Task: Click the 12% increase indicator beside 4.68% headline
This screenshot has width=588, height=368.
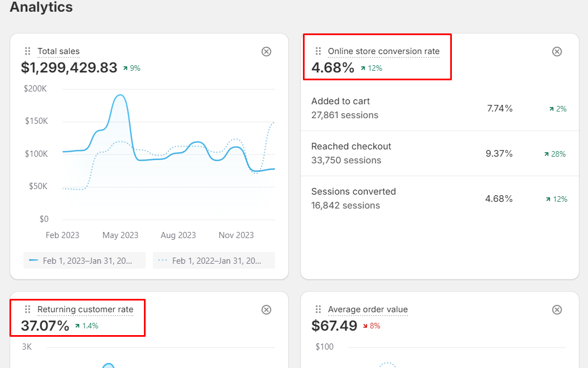Action: 371,68
